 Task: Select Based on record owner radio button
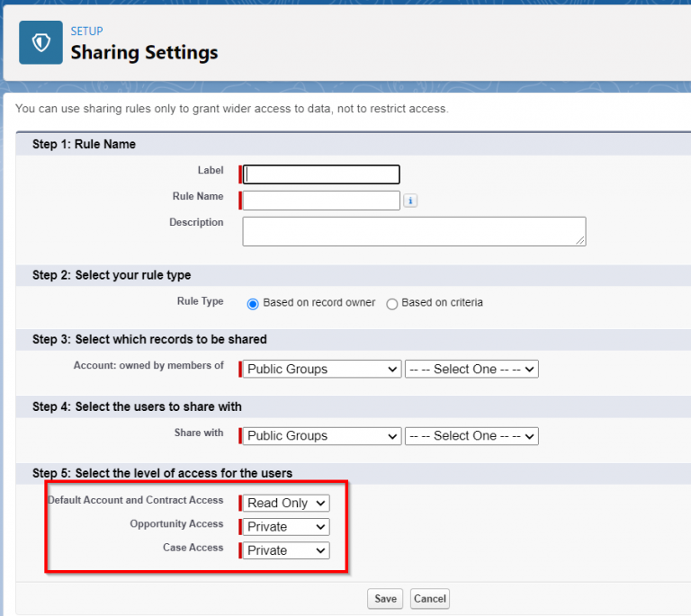(253, 304)
